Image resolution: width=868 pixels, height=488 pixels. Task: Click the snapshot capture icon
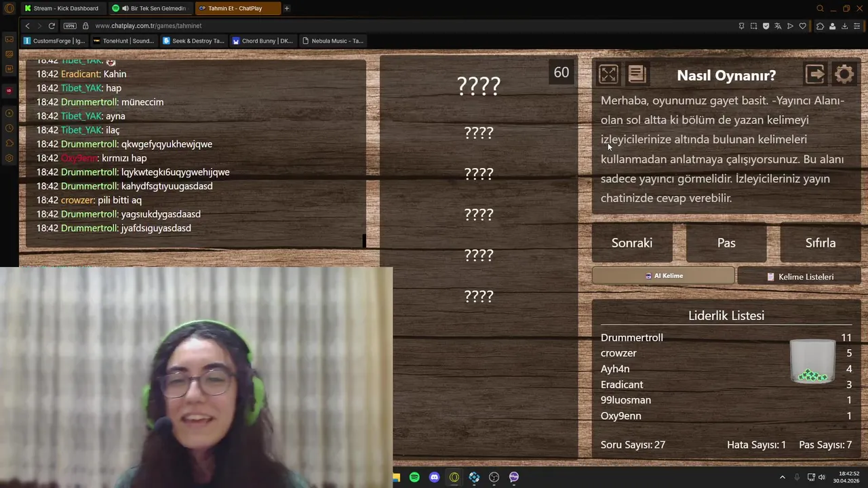pos(753,26)
